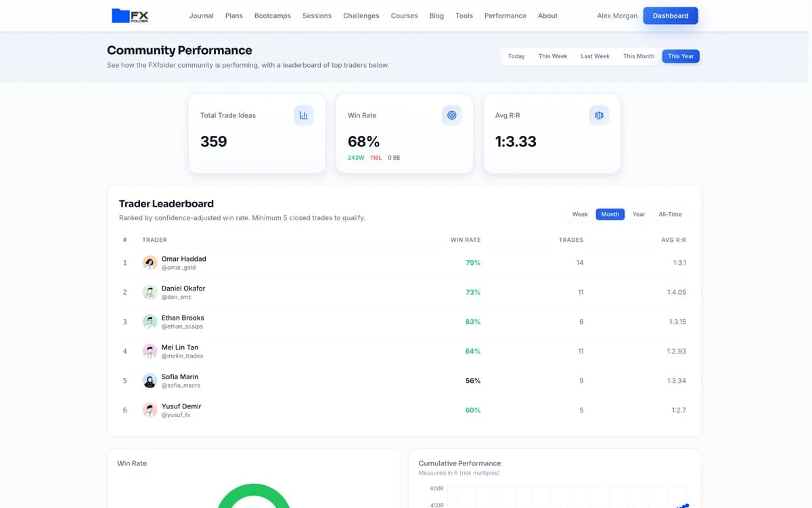Click the WIN RATE column header
The width and height of the screenshot is (812, 508).
pyautogui.click(x=466, y=240)
